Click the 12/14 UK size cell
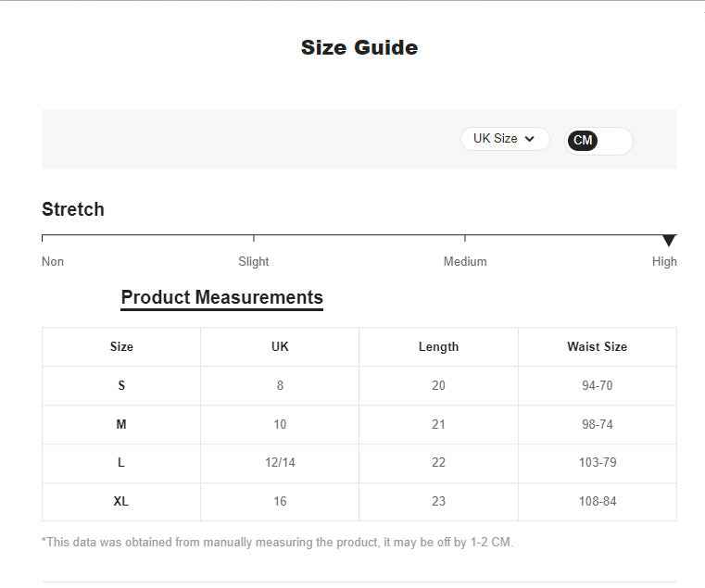 (280, 463)
